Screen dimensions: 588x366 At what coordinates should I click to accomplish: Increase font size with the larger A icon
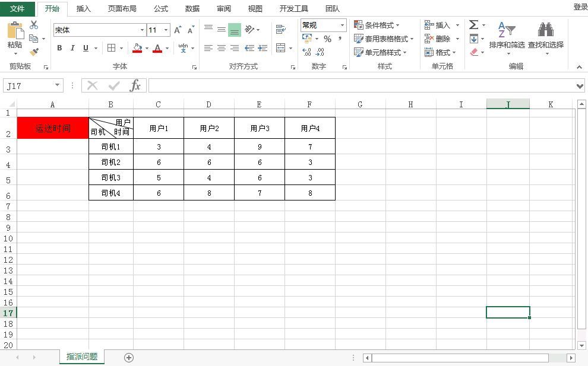pos(178,30)
